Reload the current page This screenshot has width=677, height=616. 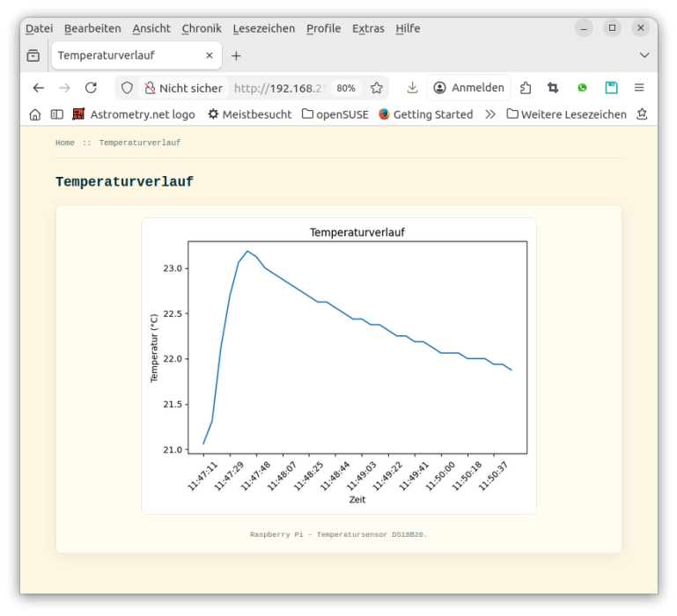[x=91, y=88]
